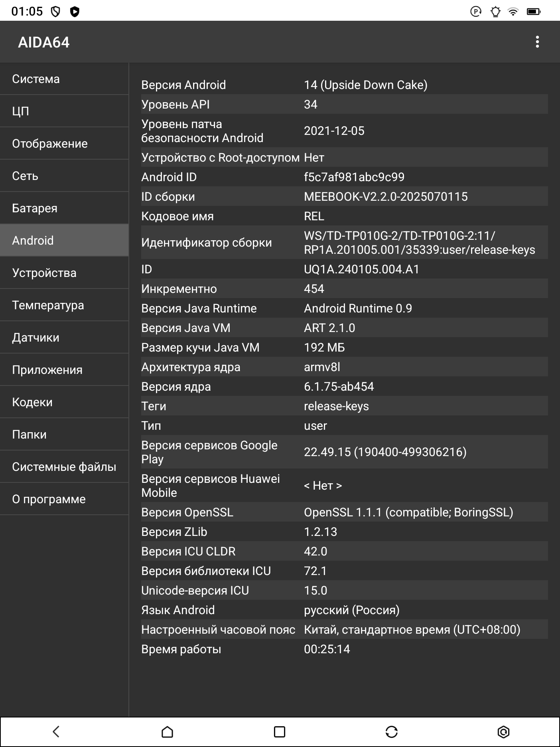This screenshot has width=560, height=747.
Task: View the Температура section
Action: pos(64,305)
